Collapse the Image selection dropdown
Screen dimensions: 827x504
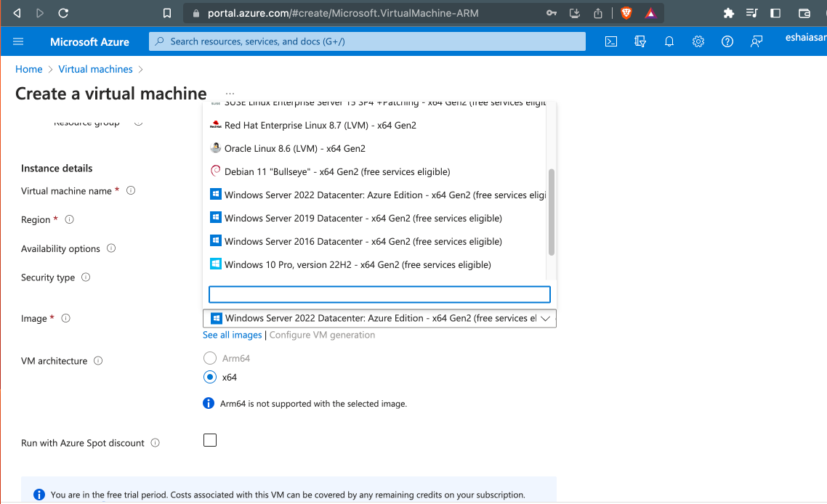click(545, 318)
